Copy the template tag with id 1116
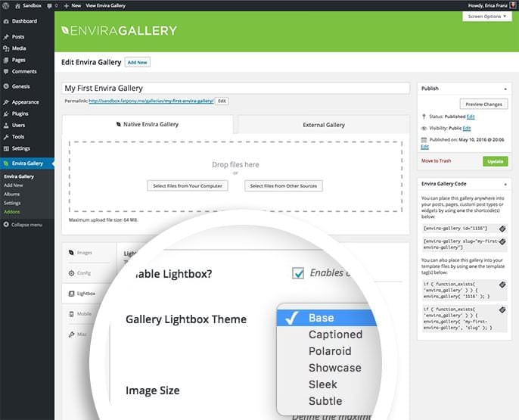This screenshot has width=519, height=420. [502, 285]
